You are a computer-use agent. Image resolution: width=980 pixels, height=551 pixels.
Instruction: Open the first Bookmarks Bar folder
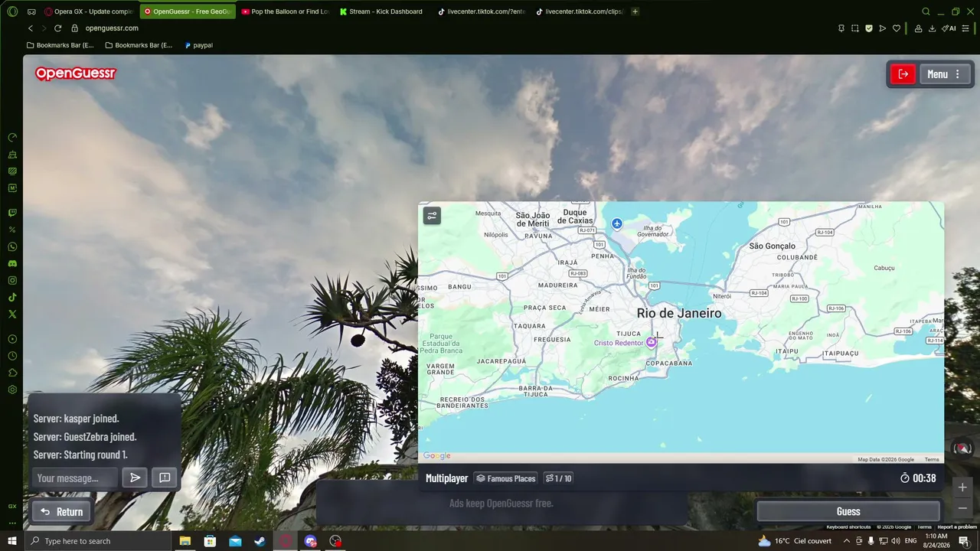60,45
